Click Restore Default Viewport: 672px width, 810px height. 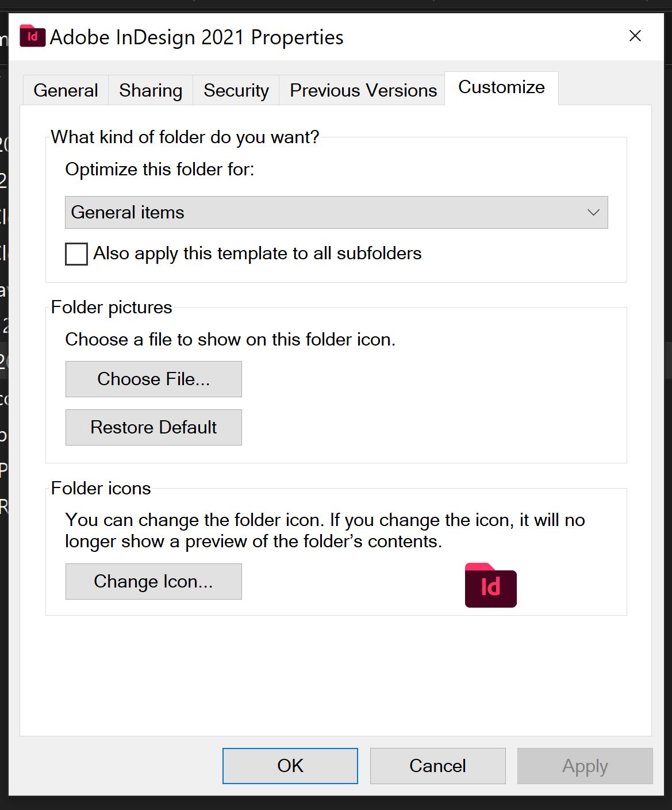153,427
